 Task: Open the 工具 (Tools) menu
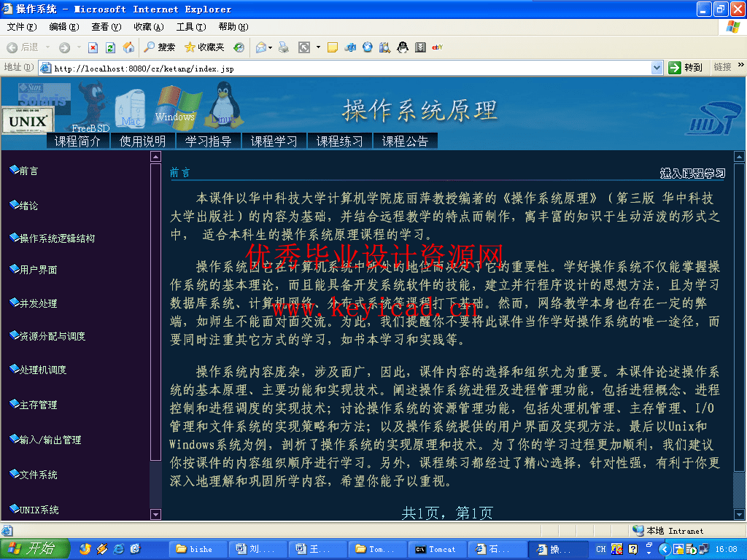(190, 27)
